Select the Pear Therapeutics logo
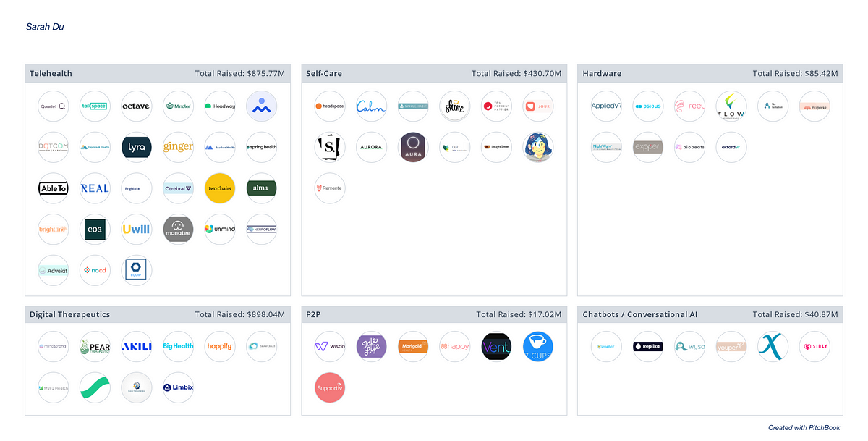 pyautogui.click(x=95, y=346)
